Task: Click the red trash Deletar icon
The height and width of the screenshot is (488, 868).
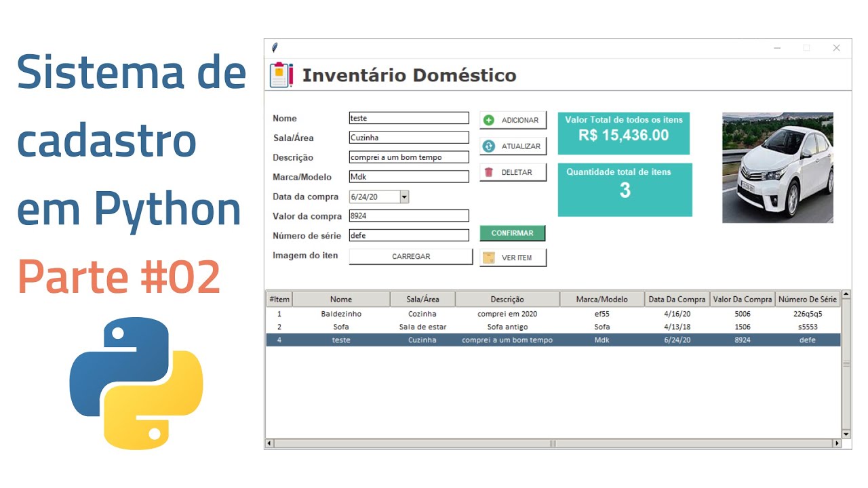Action: (x=488, y=172)
